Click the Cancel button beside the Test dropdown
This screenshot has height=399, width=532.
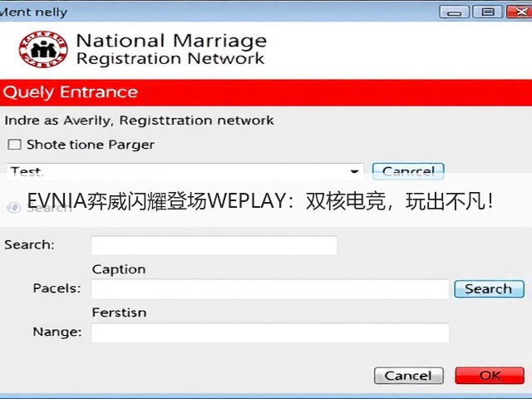pyautogui.click(x=408, y=171)
